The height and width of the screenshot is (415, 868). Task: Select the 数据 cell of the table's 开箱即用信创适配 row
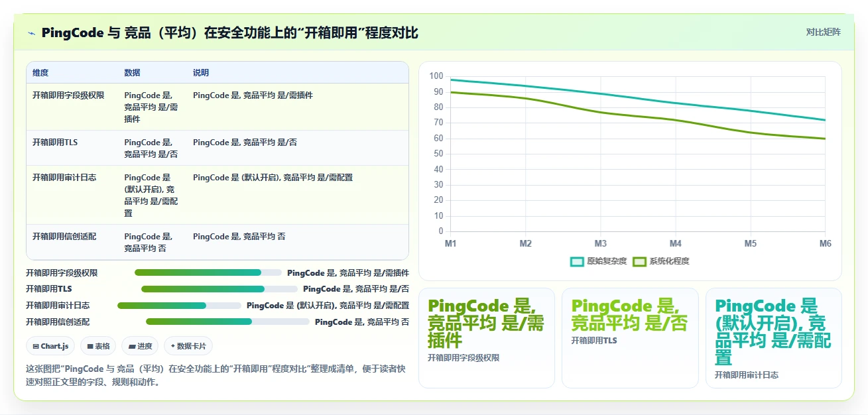(x=151, y=243)
